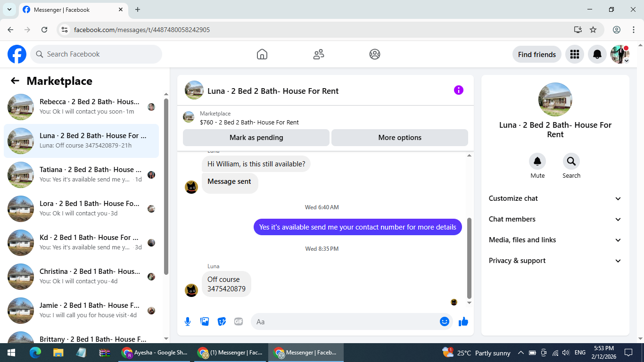Viewport: 644px width, 362px height.
Task: Send a thumbs-up like
Action: (463, 321)
